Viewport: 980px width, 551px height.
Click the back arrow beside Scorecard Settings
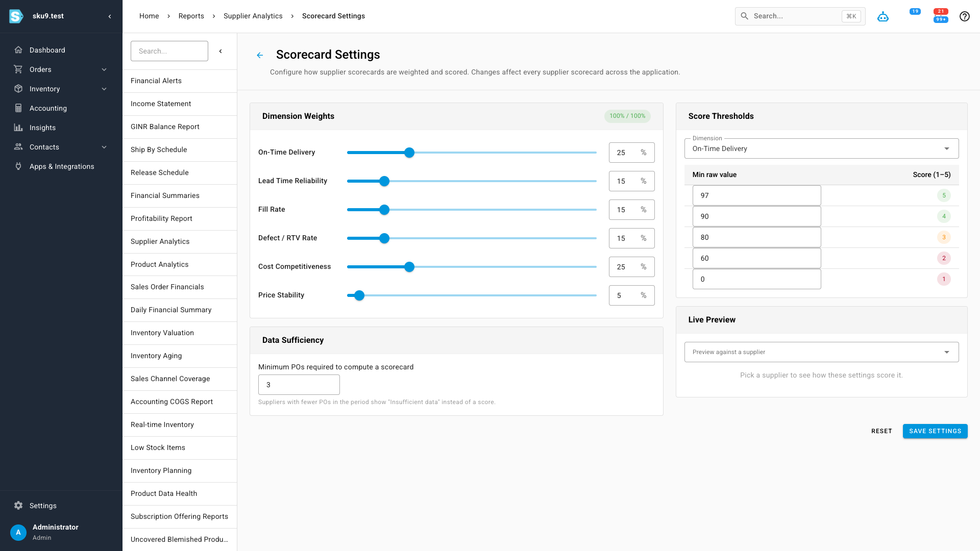point(260,55)
